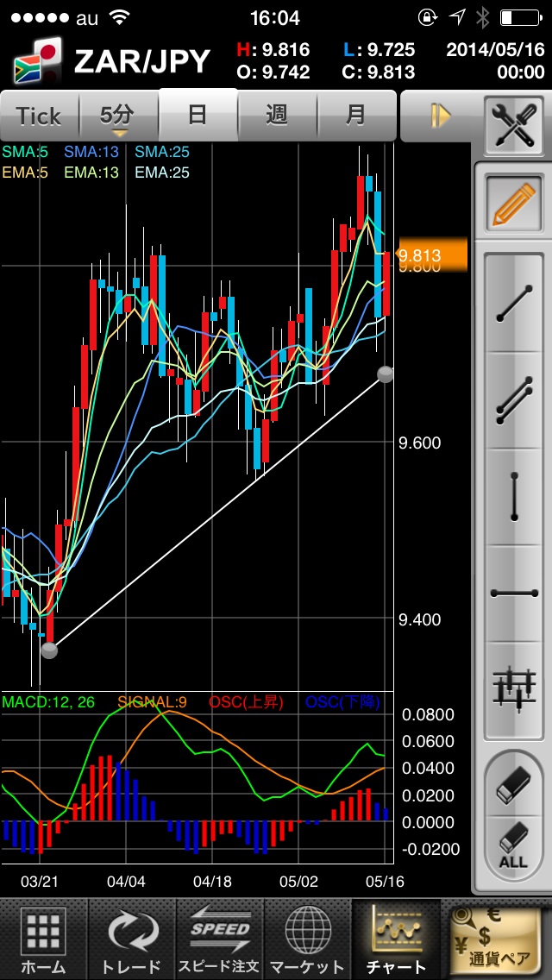Image resolution: width=552 pixels, height=980 pixels.
Task: Tap the trend line's upper gray handle
Action: coord(386,374)
